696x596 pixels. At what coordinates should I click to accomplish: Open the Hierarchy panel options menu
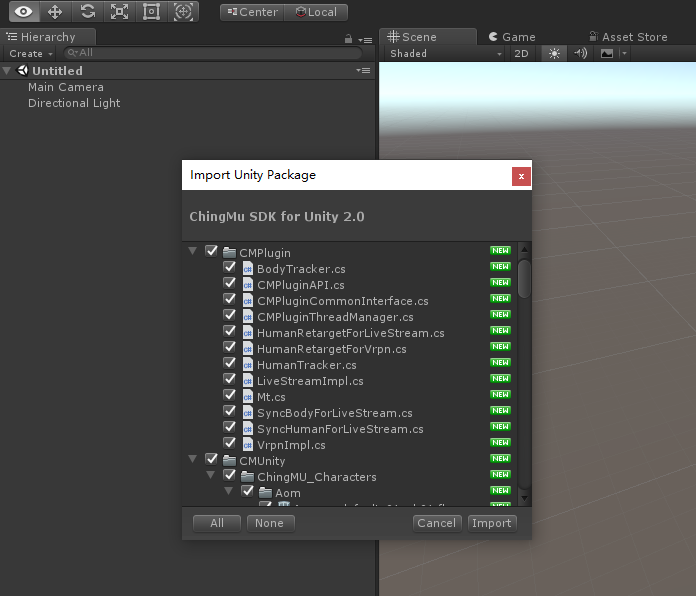coord(365,40)
